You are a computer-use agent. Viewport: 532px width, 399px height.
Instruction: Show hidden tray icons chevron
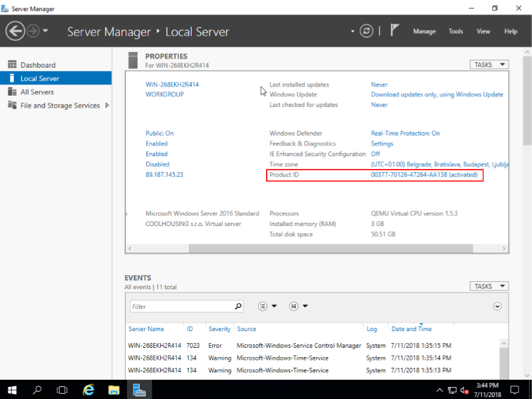440,390
